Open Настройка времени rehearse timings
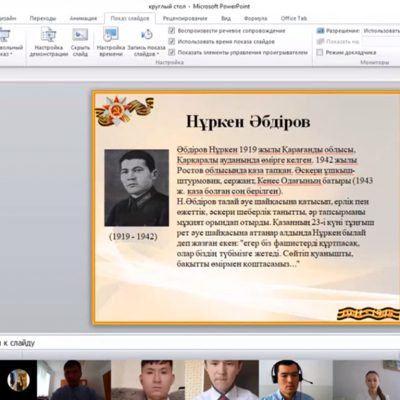Viewport: 400px width, 400px height. click(x=111, y=42)
